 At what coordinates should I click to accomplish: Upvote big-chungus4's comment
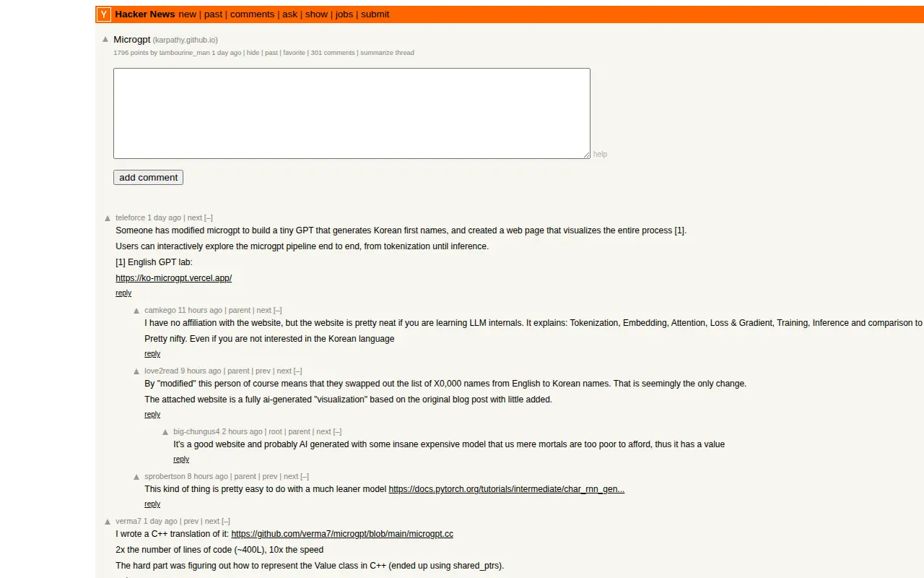click(x=165, y=431)
